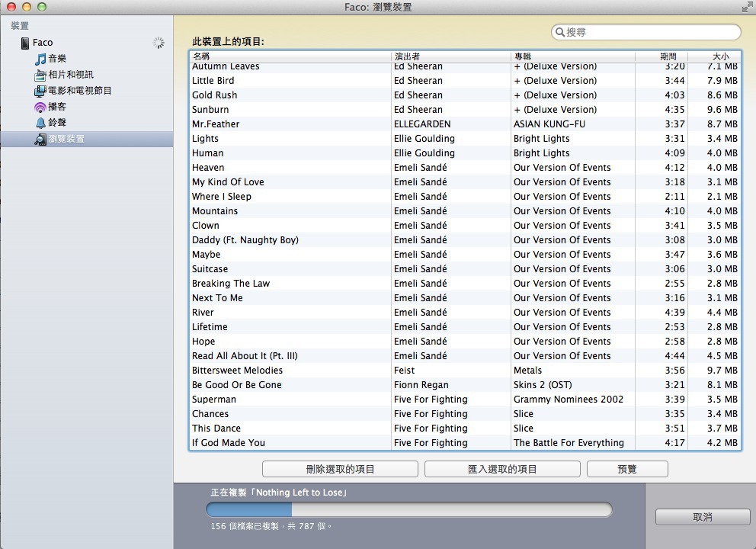Select the Chances song row
Screen dimensions: 756x549
[466, 413]
